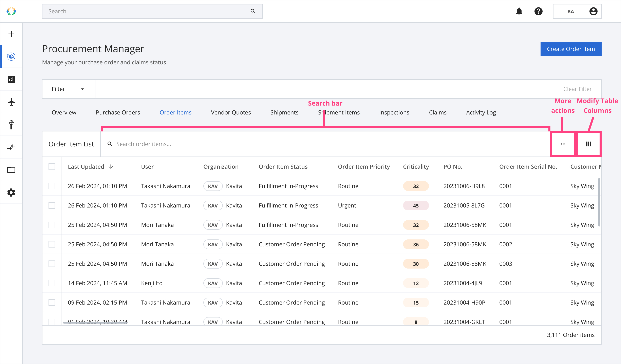Open the notifications bell icon
The image size is (621, 364).
pos(518,11)
